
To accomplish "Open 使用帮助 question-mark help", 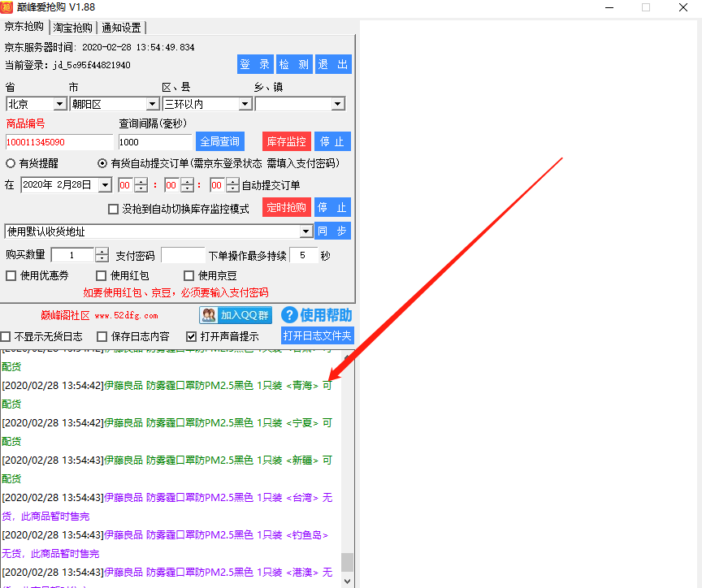I will coord(317,315).
